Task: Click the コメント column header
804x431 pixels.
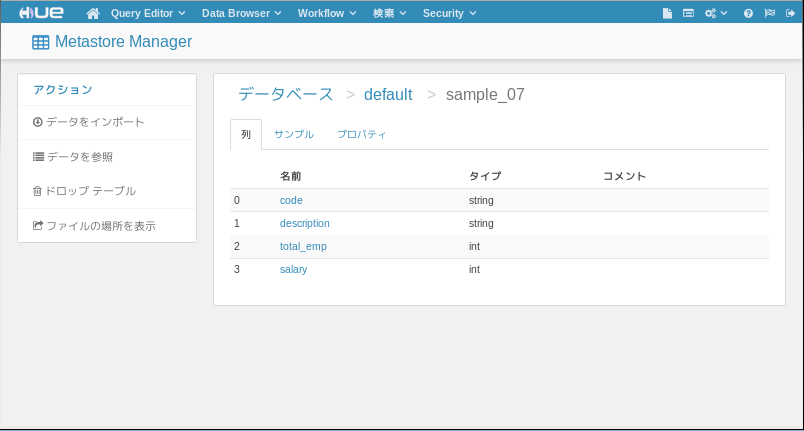Action: (x=625, y=176)
